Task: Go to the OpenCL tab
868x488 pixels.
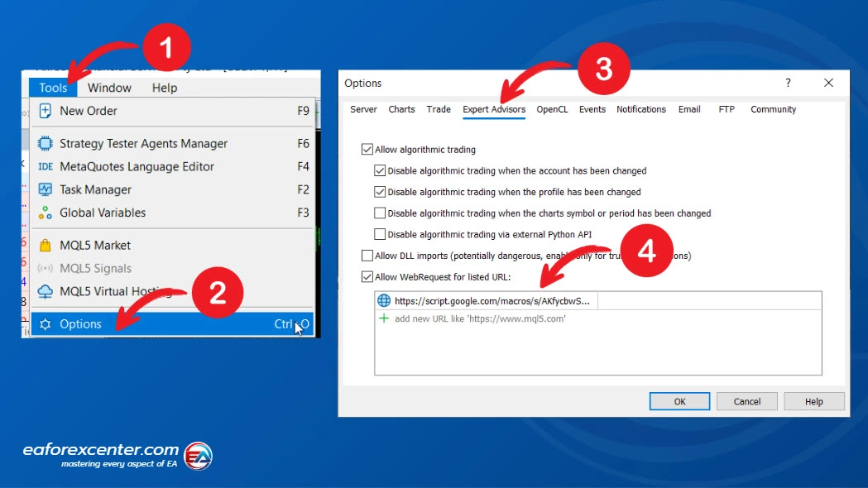Action: [552, 109]
